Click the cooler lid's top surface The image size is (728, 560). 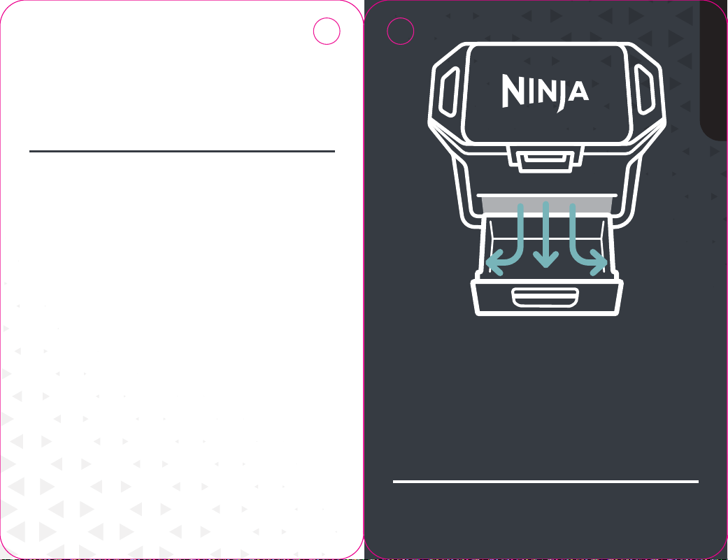(x=546, y=93)
